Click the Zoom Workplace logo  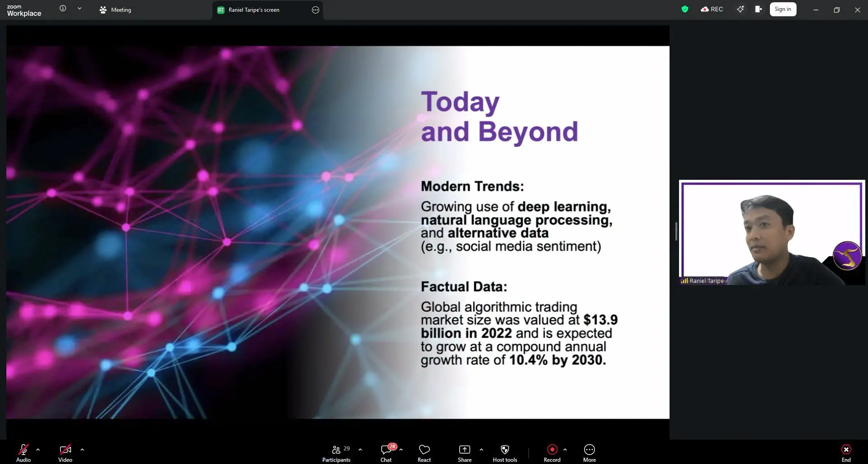click(24, 10)
